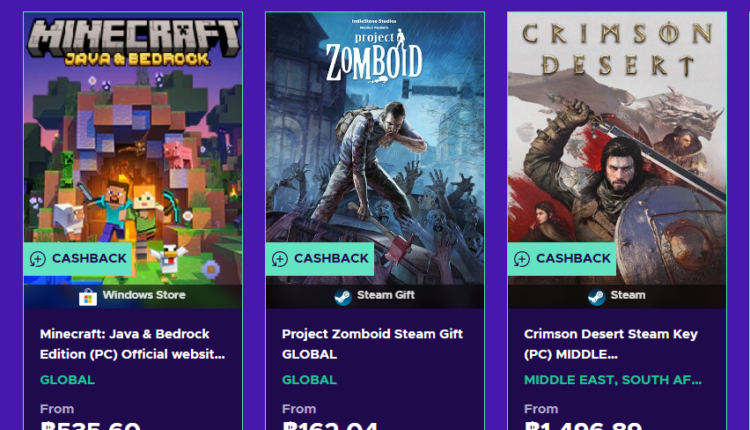The image size is (750, 430).
Task: Click the cashback plus icon on Minecraft card
Action: point(38,259)
